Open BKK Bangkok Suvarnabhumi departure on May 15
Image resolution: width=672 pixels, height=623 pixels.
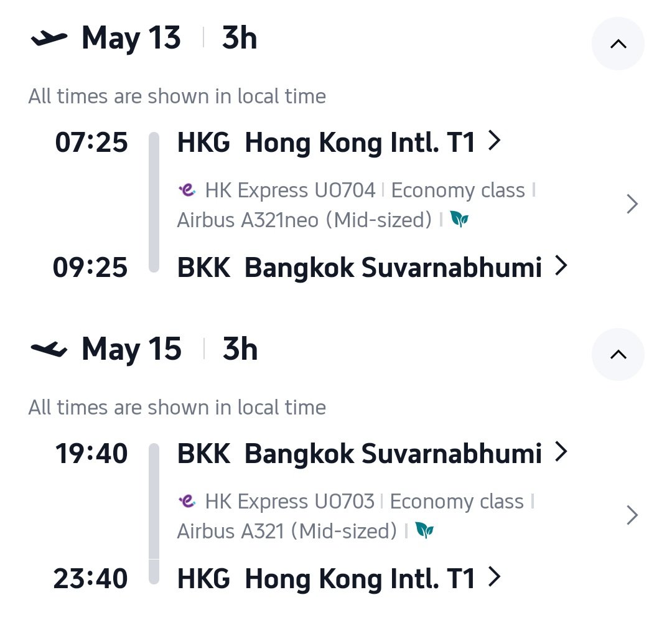[372, 453]
